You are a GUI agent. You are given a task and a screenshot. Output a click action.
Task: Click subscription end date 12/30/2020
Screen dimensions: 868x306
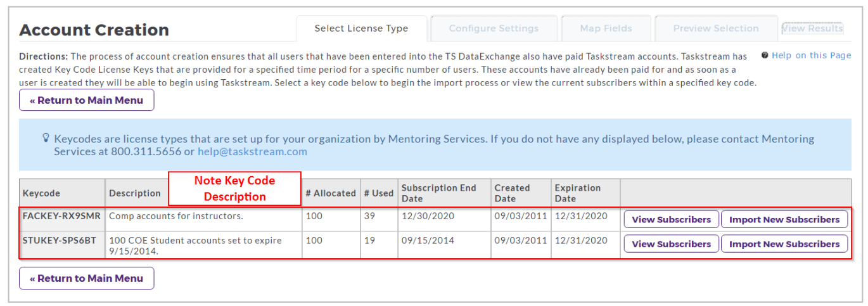coord(424,216)
